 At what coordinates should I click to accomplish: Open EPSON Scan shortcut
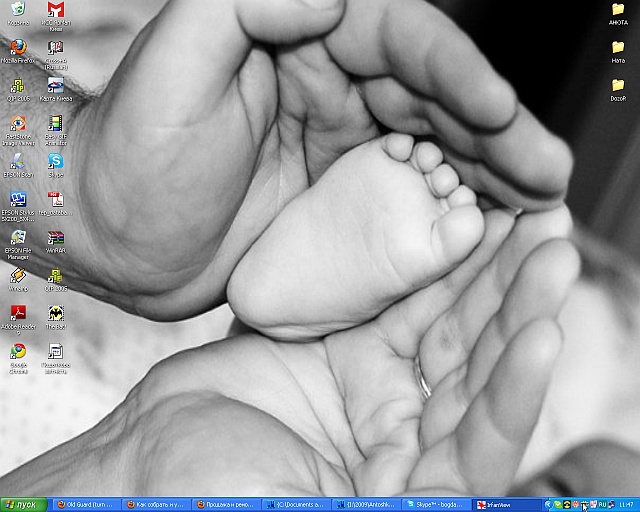(x=18, y=165)
